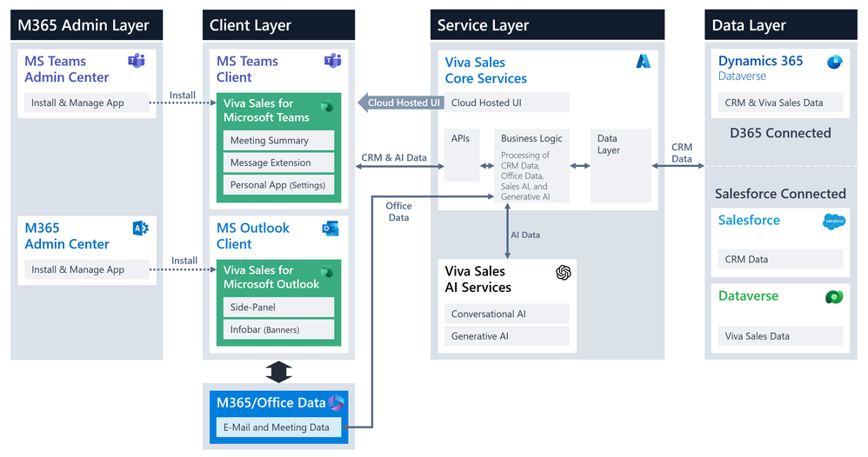Image resolution: width=868 pixels, height=457 pixels.
Task: Click the black double arrow above M365/Office Data
Action: [278, 372]
